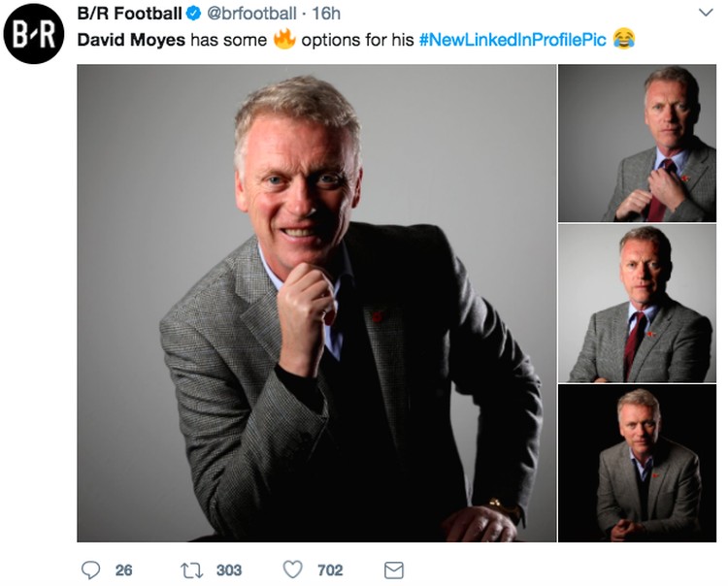Click the direct message envelope icon
The width and height of the screenshot is (728, 586).
[x=394, y=570]
